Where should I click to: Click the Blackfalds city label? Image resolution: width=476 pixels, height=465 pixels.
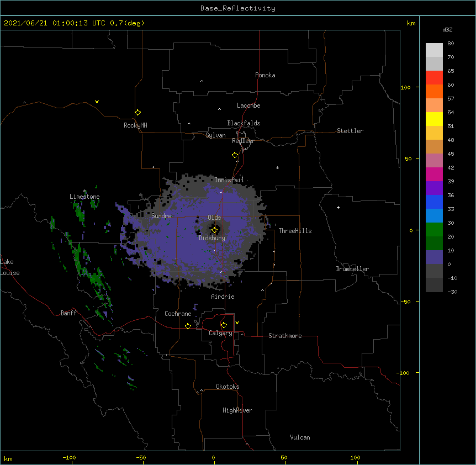pyautogui.click(x=244, y=123)
